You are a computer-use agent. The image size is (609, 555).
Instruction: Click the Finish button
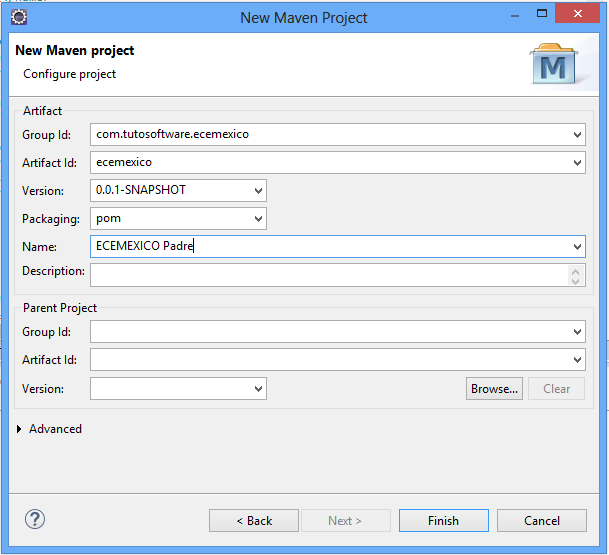coord(444,520)
